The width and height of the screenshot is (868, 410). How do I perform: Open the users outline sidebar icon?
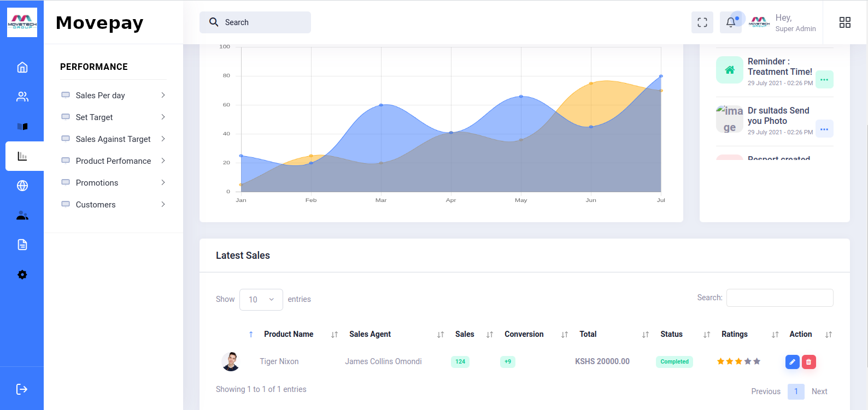click(22, 97)
